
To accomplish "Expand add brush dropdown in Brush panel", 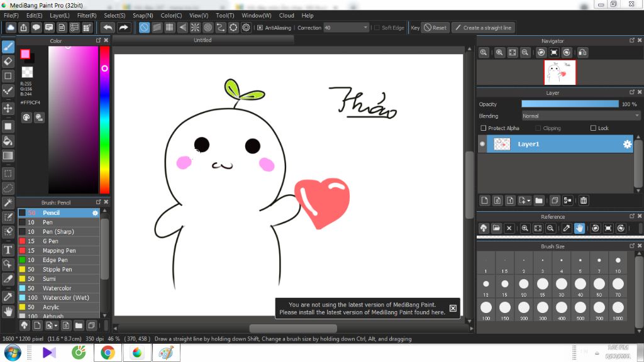I will coord(55,326).
